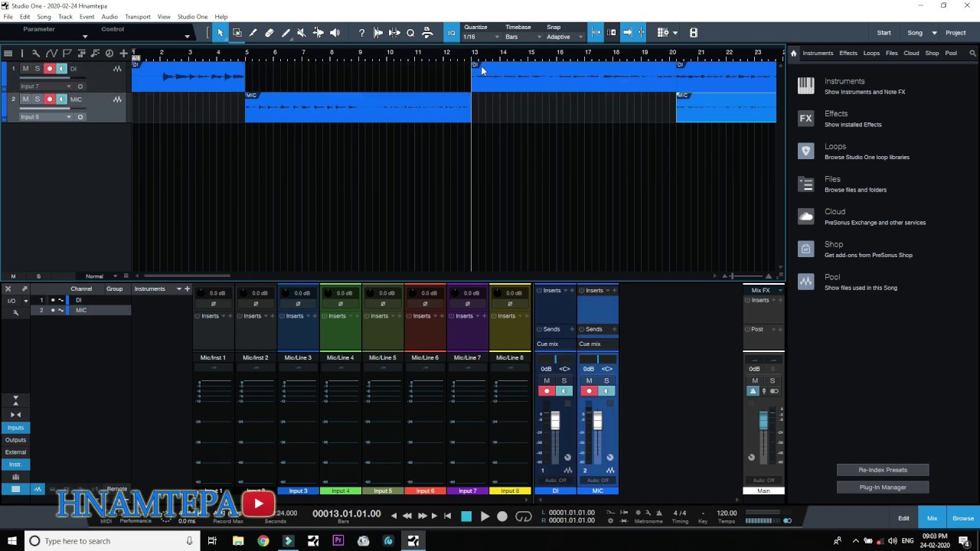The width and height of the screenshot is (980, 551).
Task: Mute the MIC track in arrangement
Action: (25, 99)
